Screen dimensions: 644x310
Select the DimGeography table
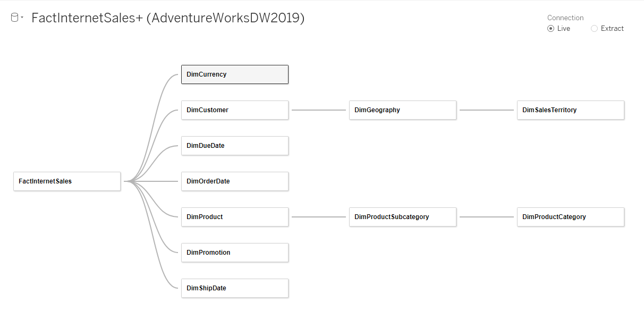[x=402, y=110]
